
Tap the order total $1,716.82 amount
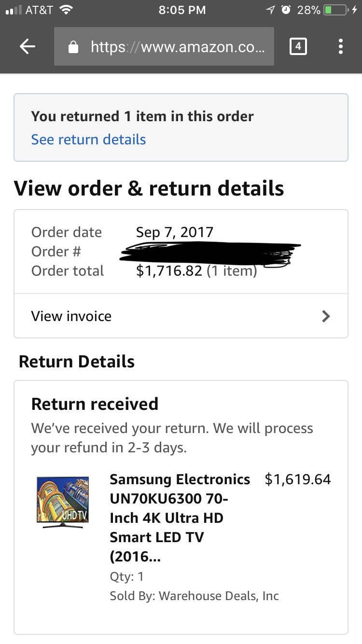coord(169,271)
